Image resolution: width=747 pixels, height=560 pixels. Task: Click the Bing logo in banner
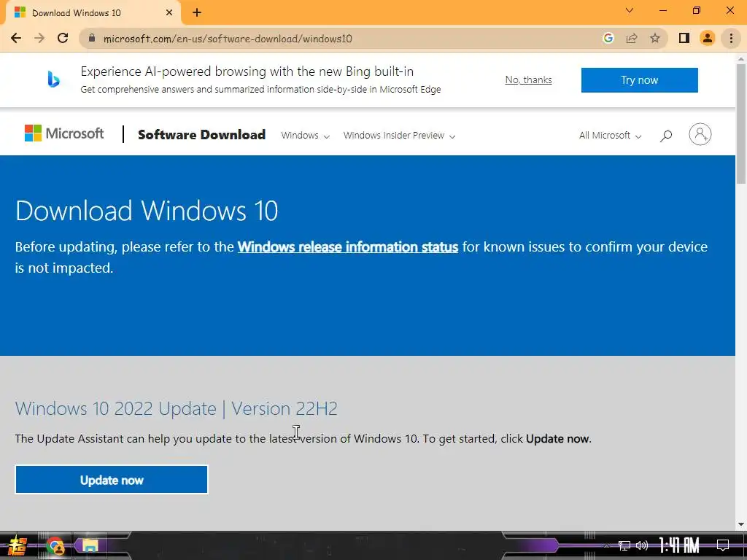click(x=53, y=79)
